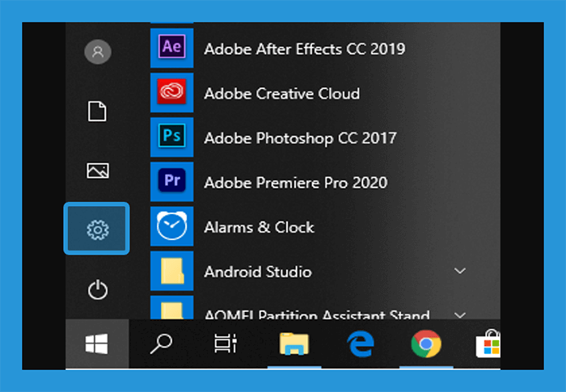Select Adobe Premiere Pro 2020 entry
566x392 pixels.
pyautogui.click(x=296, y=183)
